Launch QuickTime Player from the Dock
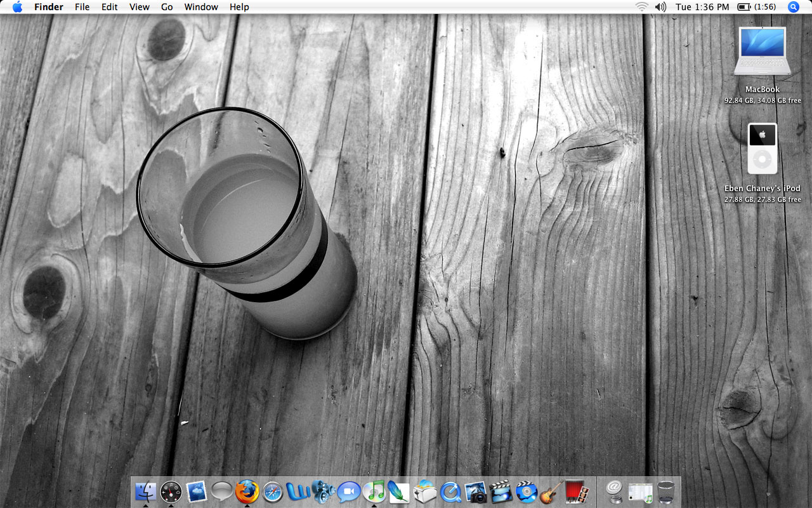The image size is (812, 508). coord(450,491)
